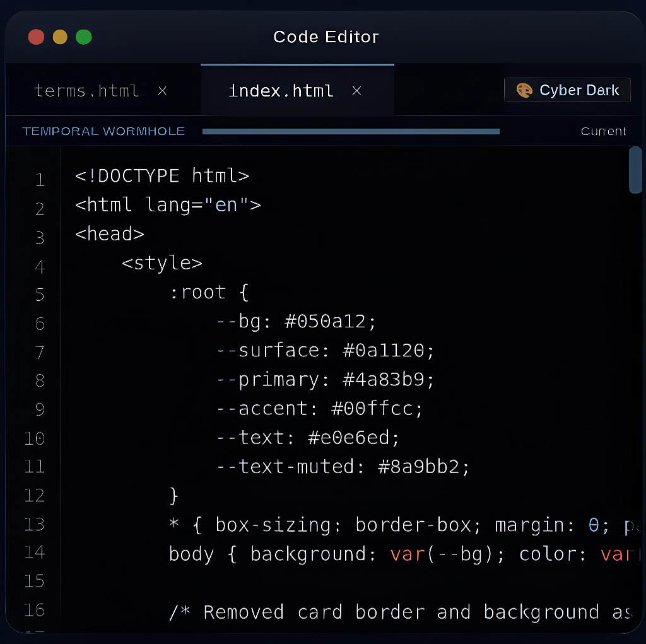Click the --primary: #4a83b9 declaration

(x=326, y=380)
